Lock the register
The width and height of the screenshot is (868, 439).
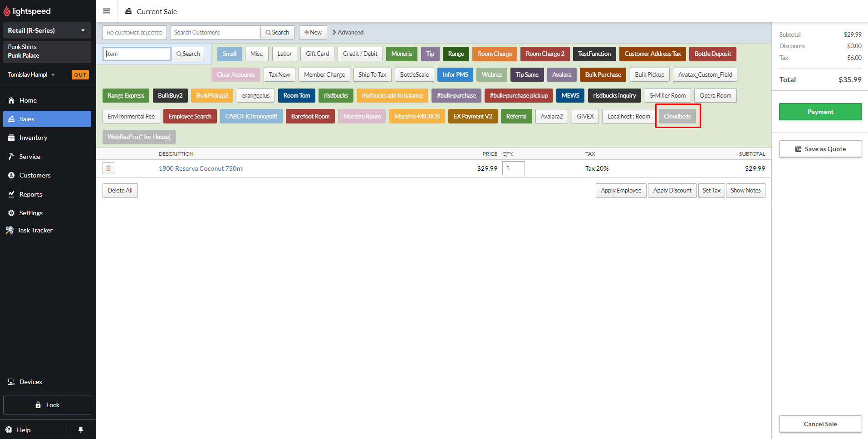click(47, 404)
